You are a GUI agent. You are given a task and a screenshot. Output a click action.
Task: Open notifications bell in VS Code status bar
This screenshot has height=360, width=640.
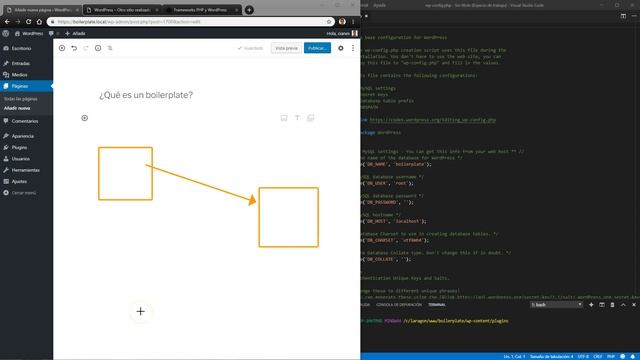tap(632, 357)
